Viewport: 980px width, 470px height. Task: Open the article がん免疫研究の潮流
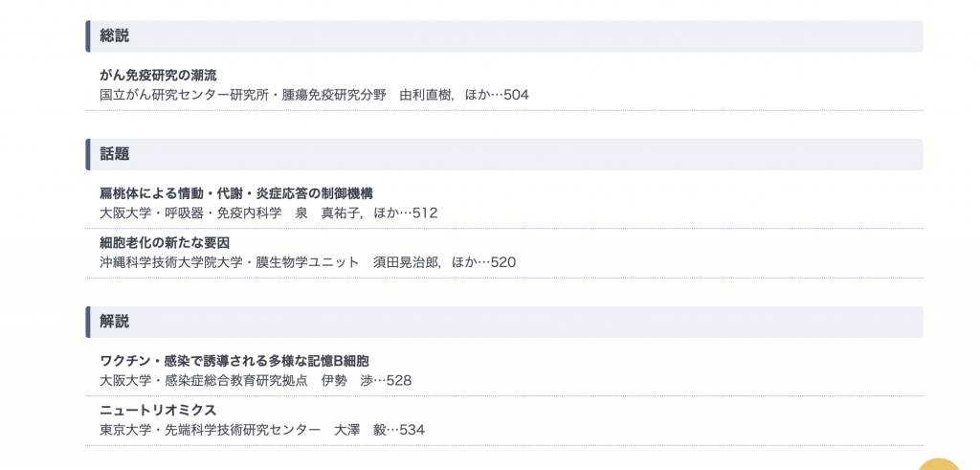(x=159, y=76)
